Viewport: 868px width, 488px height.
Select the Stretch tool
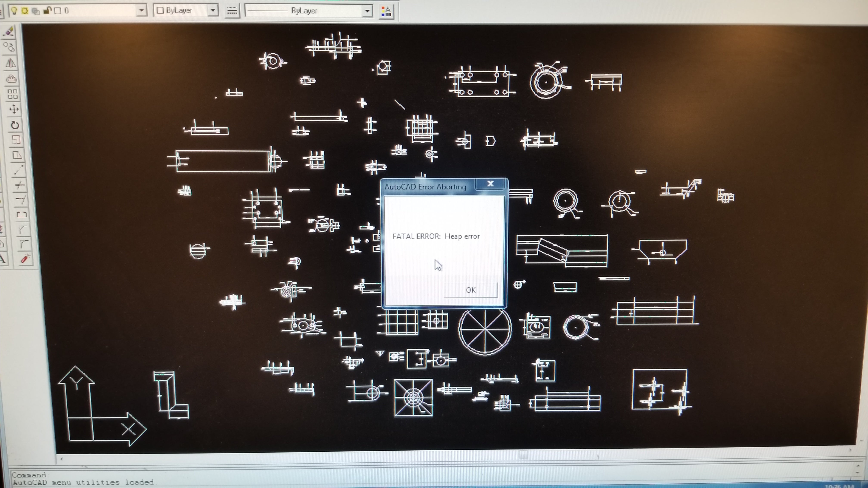17,155
